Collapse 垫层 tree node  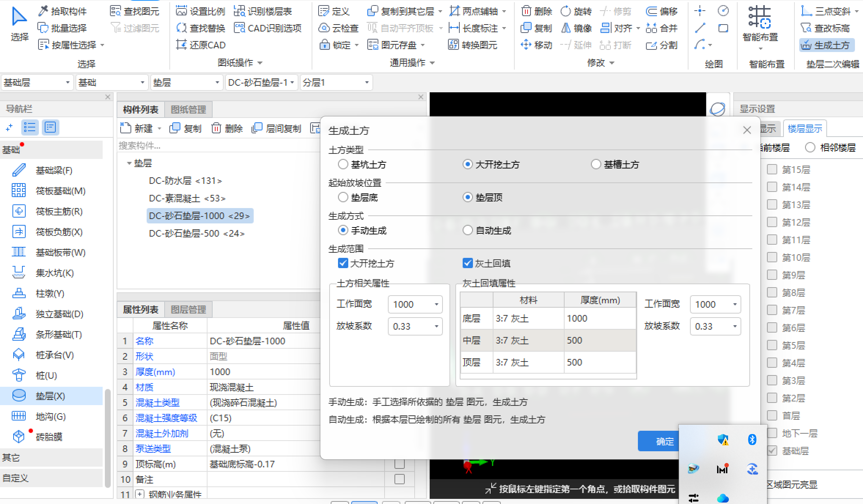click(x=129, y=163)
